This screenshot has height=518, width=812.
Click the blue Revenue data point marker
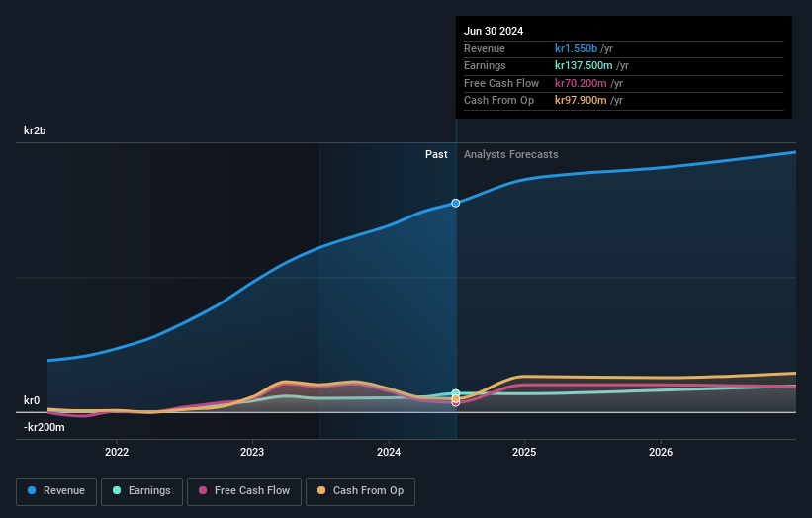[x=455, y=203]
